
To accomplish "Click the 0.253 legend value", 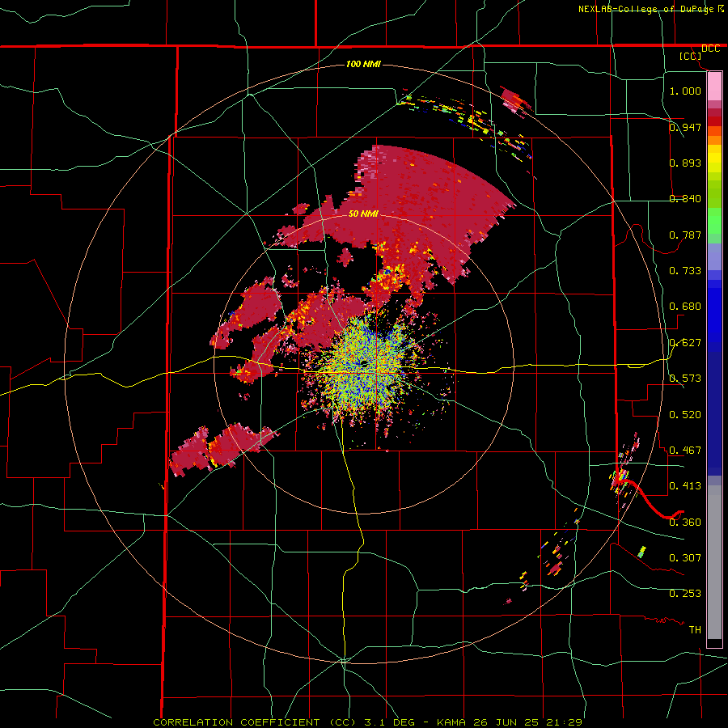I will click(685, 594).
